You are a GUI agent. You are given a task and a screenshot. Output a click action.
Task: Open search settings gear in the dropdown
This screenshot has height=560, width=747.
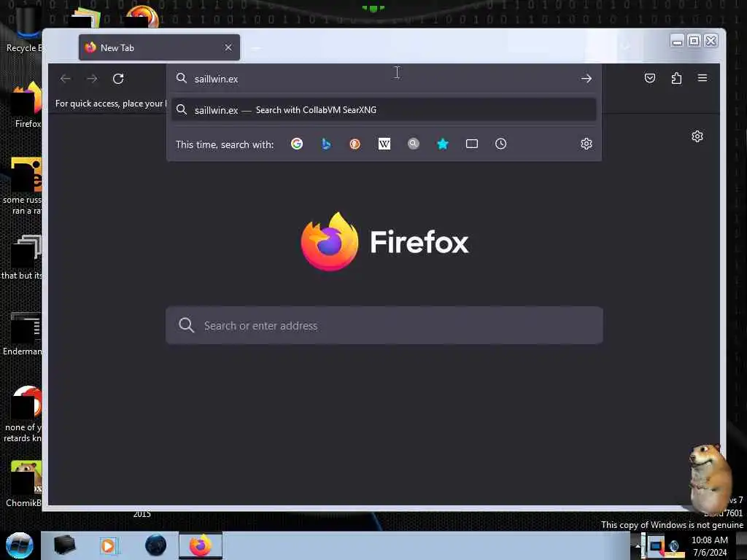pos(587,144)
